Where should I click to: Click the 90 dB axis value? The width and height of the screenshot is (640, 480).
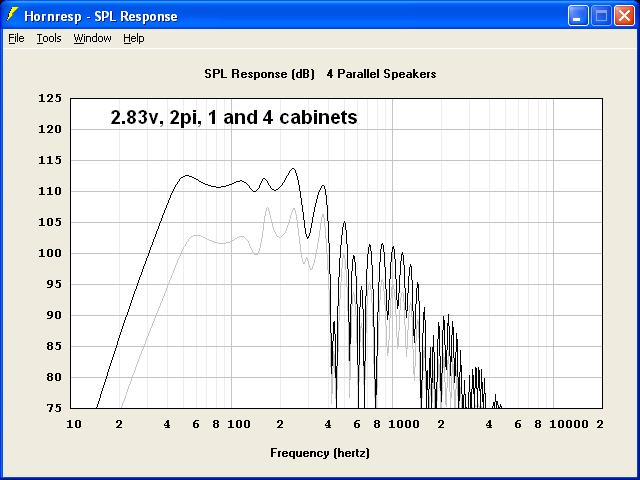pyautogui.click(x=52, y=316)
